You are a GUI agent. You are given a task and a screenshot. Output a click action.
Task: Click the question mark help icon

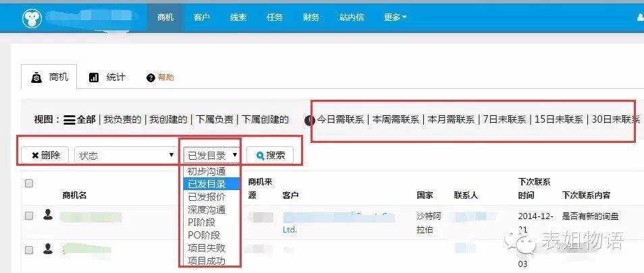pos(151,78)
